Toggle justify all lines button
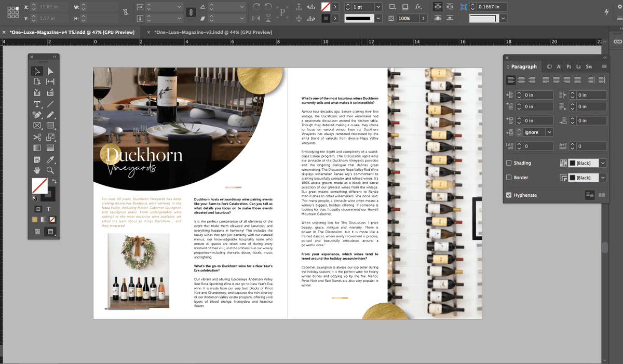Screen dimensions: 623x364 point(577,80)
